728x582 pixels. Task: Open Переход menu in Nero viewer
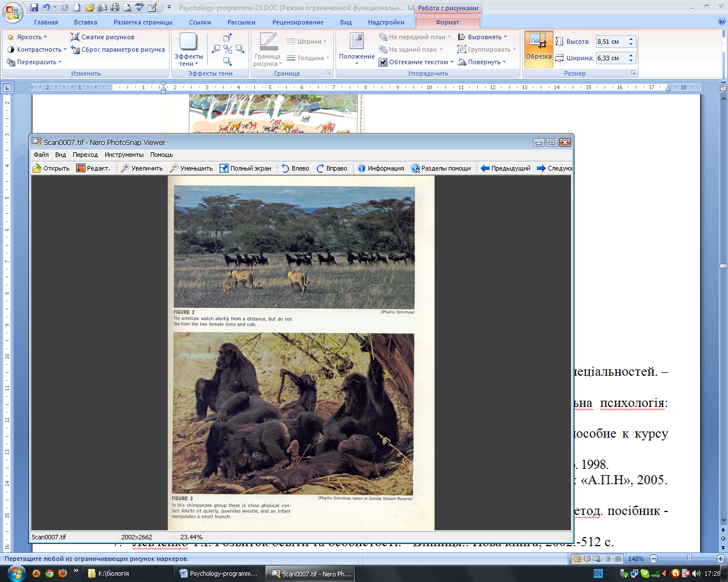85,155
